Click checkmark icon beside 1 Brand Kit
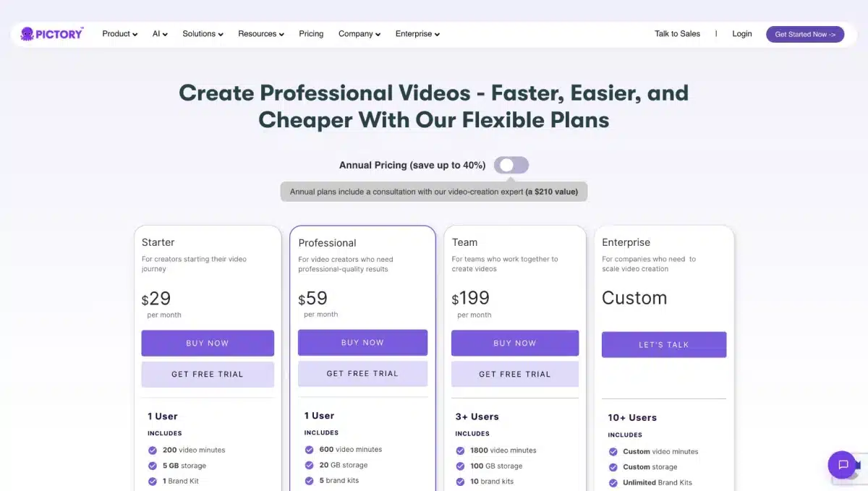 point(153,481)
